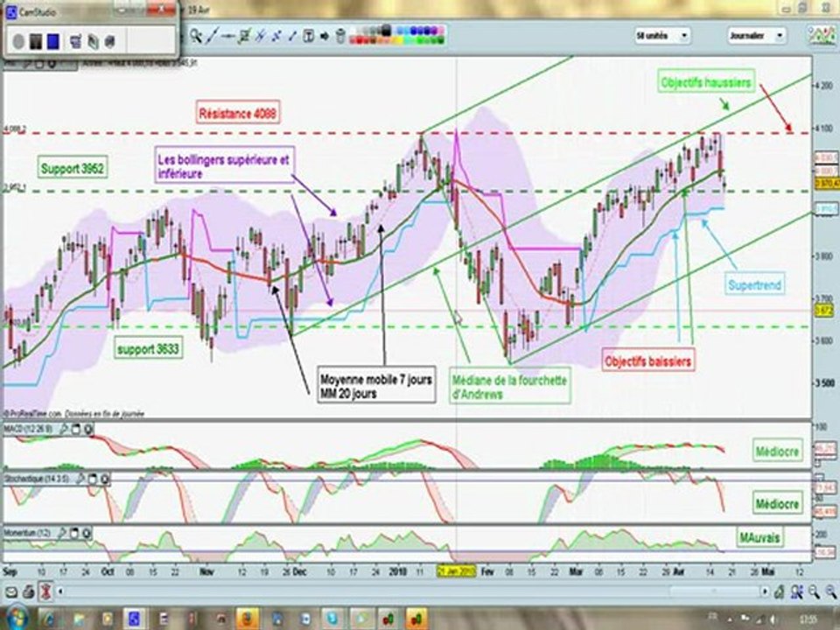The width and height of the screenshot is (840, 630).
Task: Click the CamStudio icon in the taskbar
Action: 133,619
